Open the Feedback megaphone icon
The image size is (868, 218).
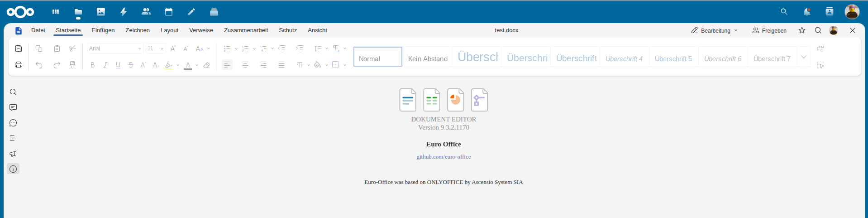[13, 154]
